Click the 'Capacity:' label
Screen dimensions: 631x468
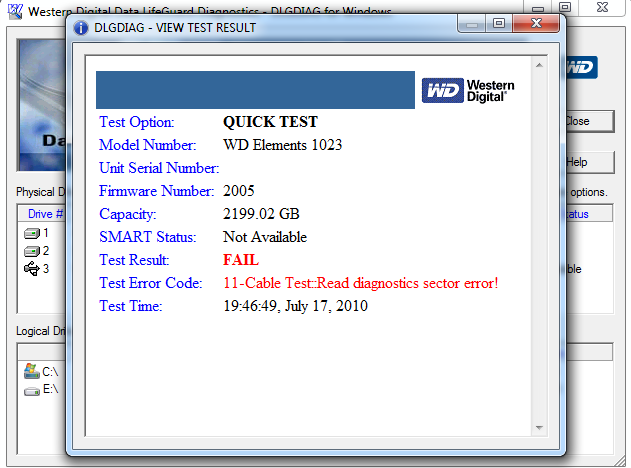[x=128, y=214]
